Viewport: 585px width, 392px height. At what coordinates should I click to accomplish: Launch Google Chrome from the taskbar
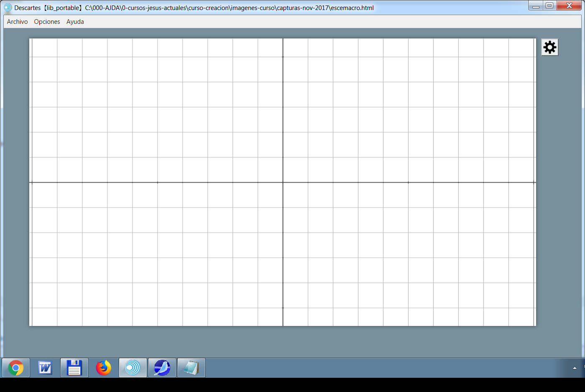pos(16,368)
